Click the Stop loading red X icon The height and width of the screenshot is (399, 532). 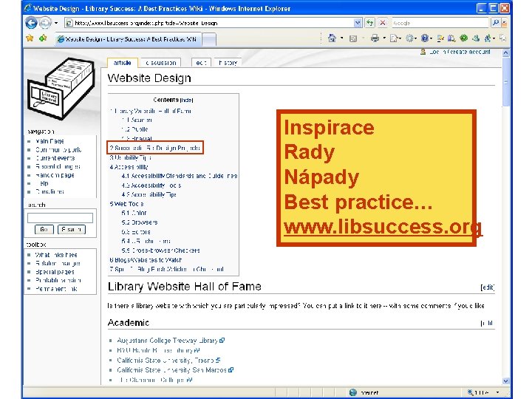(x=383, y=23)
